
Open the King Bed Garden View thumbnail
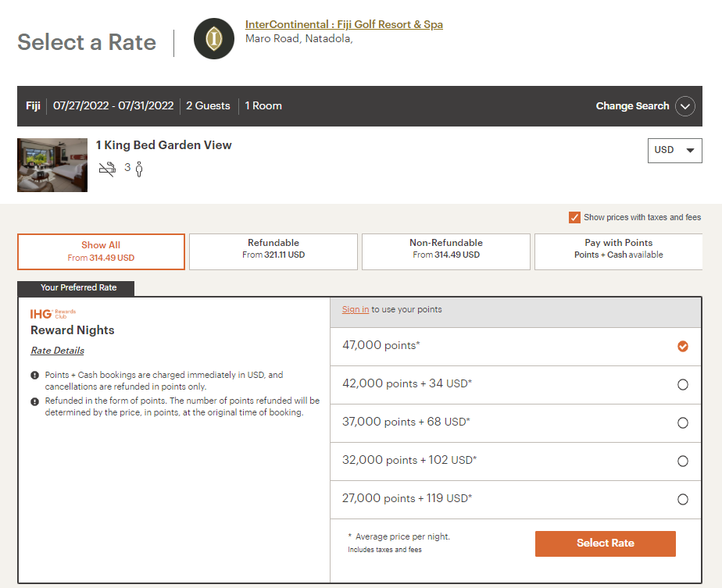[52, 166]
